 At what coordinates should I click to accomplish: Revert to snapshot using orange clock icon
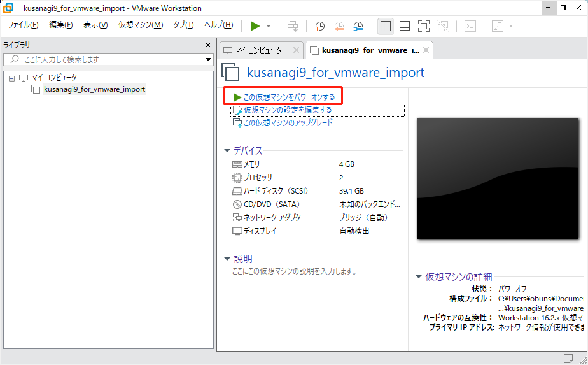(339, 26)
